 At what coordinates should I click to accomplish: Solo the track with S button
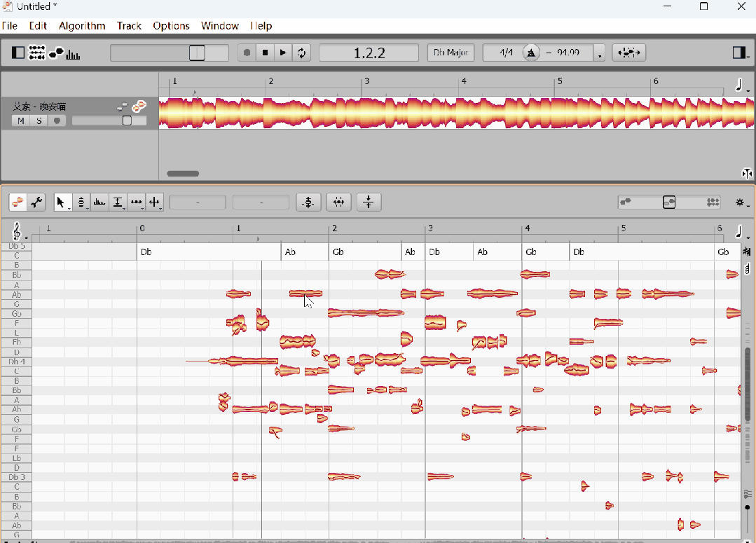pyautogui.click(x=39, y=121)
